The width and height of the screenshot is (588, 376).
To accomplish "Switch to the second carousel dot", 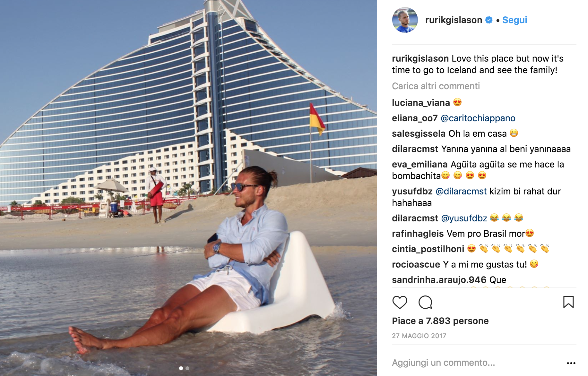I will [187, 368].
